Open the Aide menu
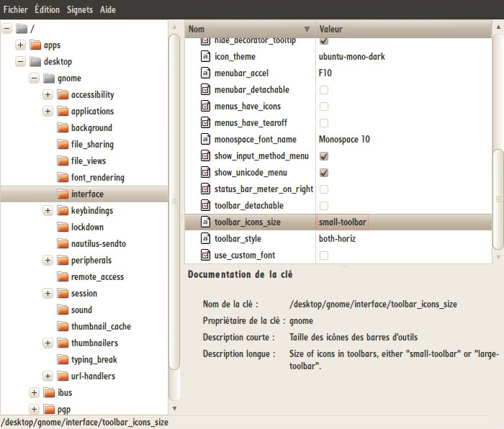The width and height of the screenshot is (504, 429). 108,9
